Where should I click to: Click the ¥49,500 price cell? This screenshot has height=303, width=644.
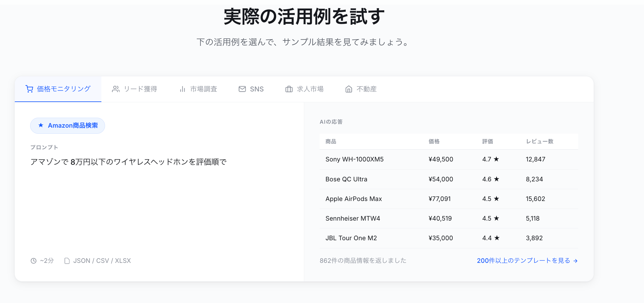[x=441, y=159]
